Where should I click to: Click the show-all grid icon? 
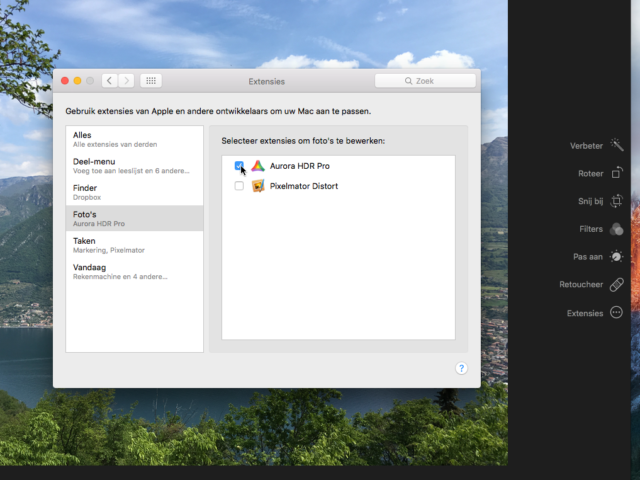pyautogui.click(x=151, y=80)
